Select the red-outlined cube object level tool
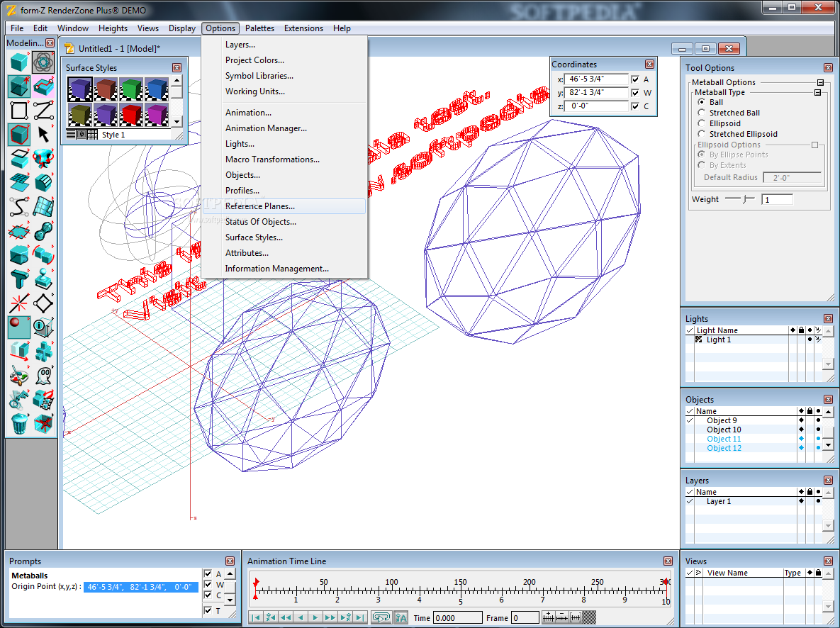 pos(19,134)
